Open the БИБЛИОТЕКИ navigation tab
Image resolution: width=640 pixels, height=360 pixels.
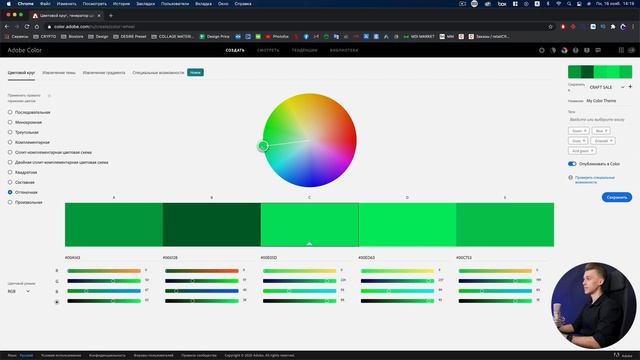click(344, 50)
